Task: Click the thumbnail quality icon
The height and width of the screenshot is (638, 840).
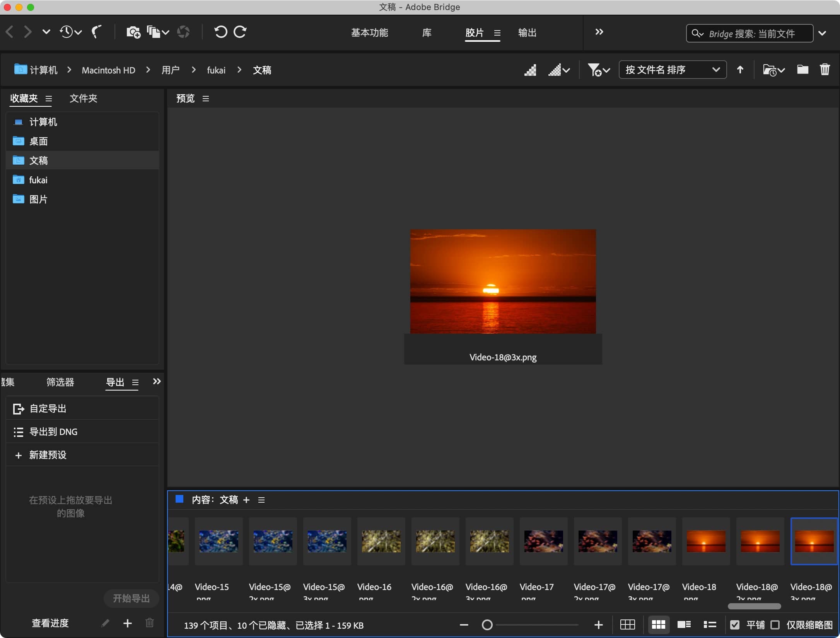Action: coord(530,70)
